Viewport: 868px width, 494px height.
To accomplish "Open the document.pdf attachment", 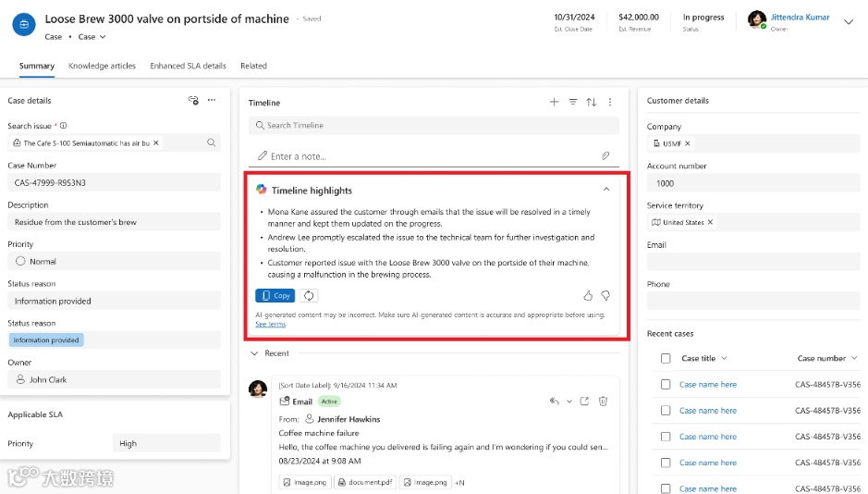I will (365, 482).
